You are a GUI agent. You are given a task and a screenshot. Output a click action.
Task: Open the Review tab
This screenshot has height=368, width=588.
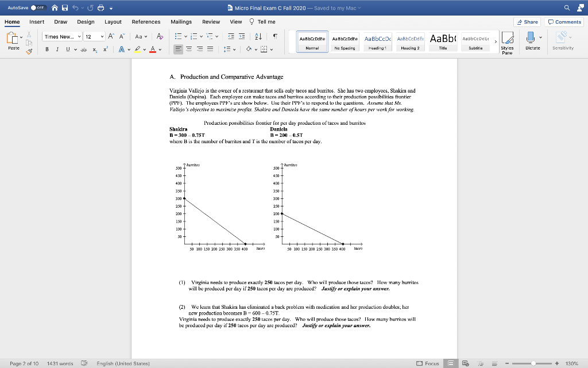(211, 22)
